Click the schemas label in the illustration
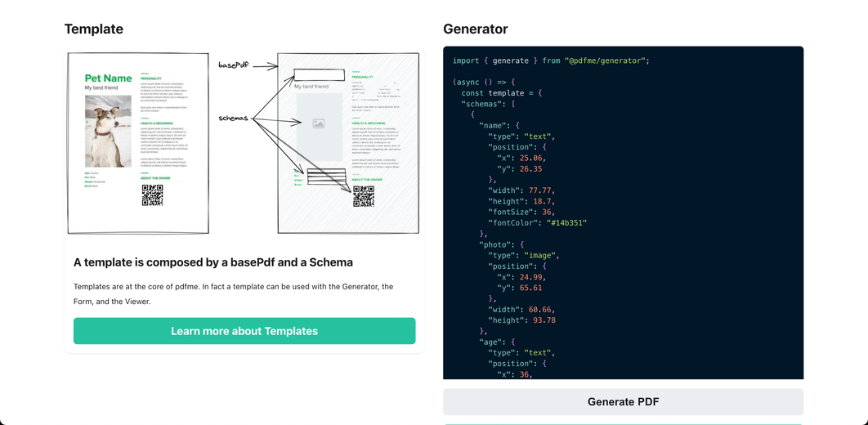This screenshot has width=868, height=425. (234, 118)
